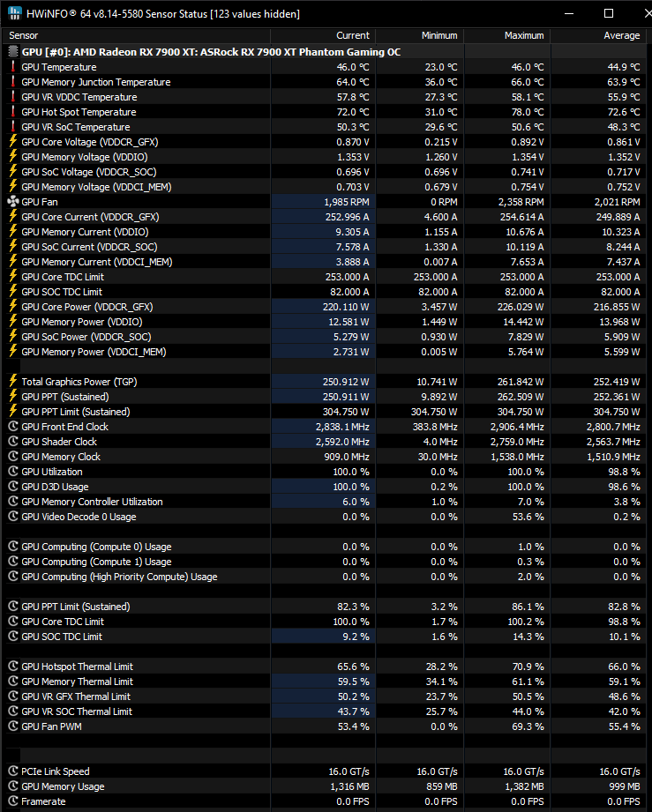Select the GPU SOC TDC Limit 9.2 % row
This screenshot has width=652, height=812.
click(x=326, y=637)
